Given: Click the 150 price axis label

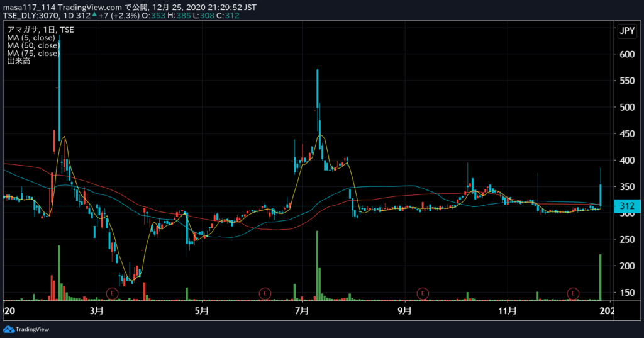Looking at the screenshot, I should (627, 292).
